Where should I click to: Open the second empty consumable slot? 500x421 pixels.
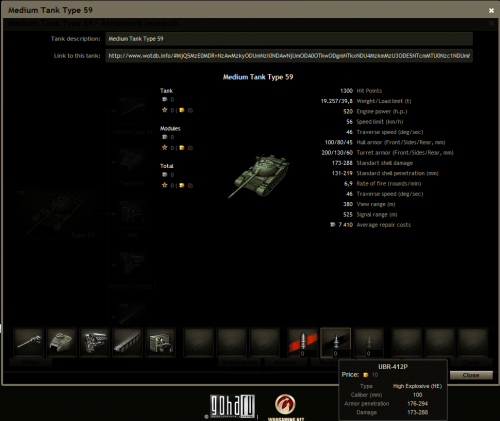coord(440,342)
